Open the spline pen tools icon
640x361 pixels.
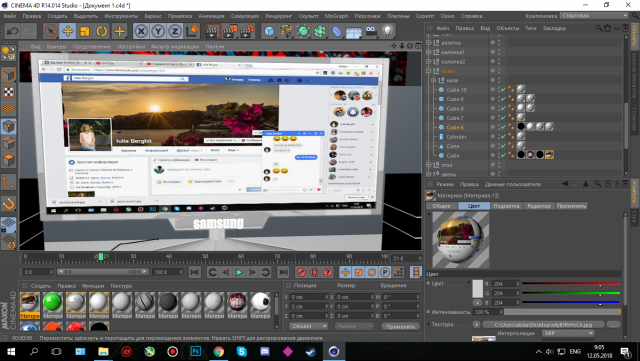[x=286, y=31]
